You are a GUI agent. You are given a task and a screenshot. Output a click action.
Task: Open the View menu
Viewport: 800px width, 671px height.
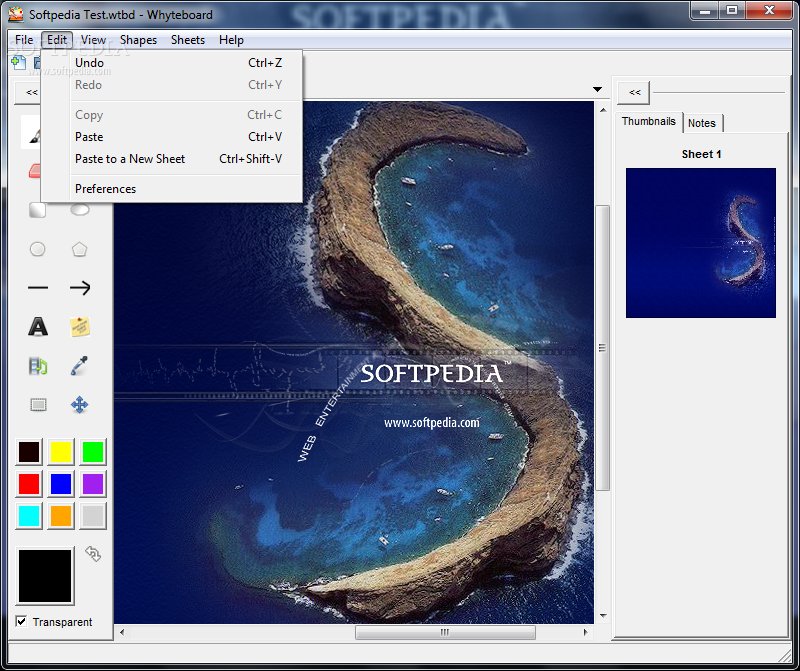[x=93, y=40]
